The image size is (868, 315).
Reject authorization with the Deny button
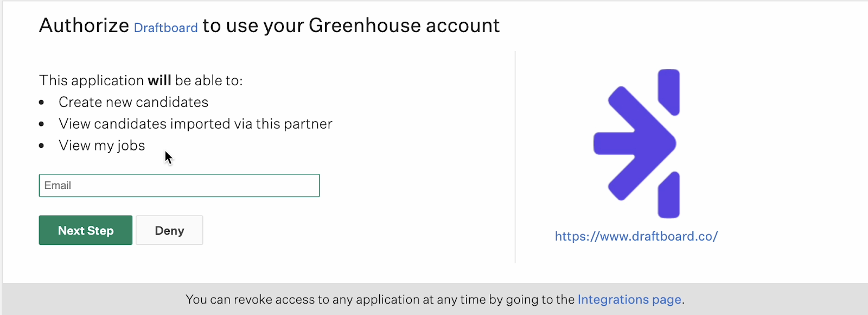(169, 230)
